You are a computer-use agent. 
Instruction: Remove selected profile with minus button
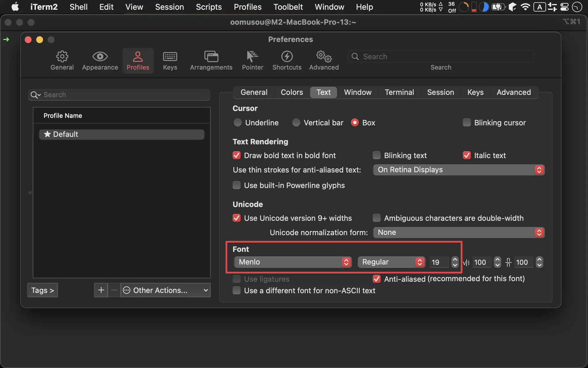(114, 290)
